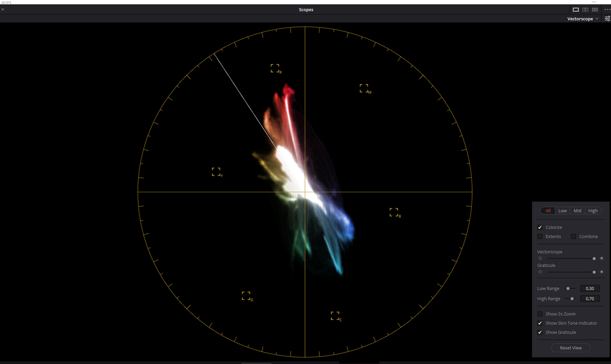Switch to four-scope grid layout

(x=595, y=10)
